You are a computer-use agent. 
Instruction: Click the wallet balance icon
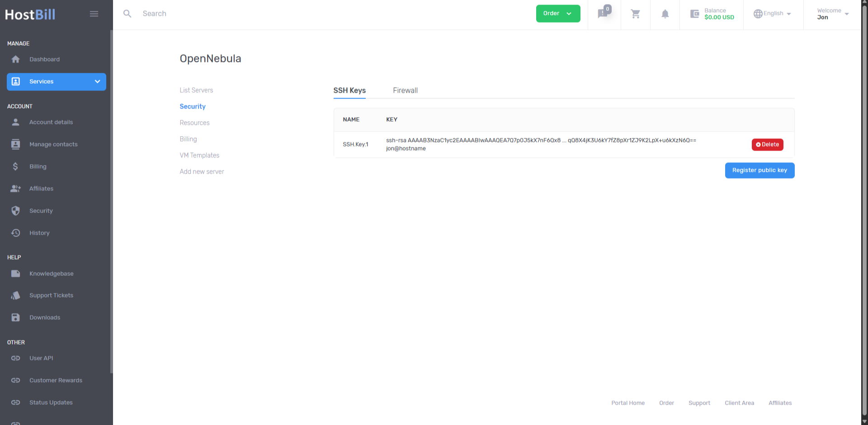695,14
